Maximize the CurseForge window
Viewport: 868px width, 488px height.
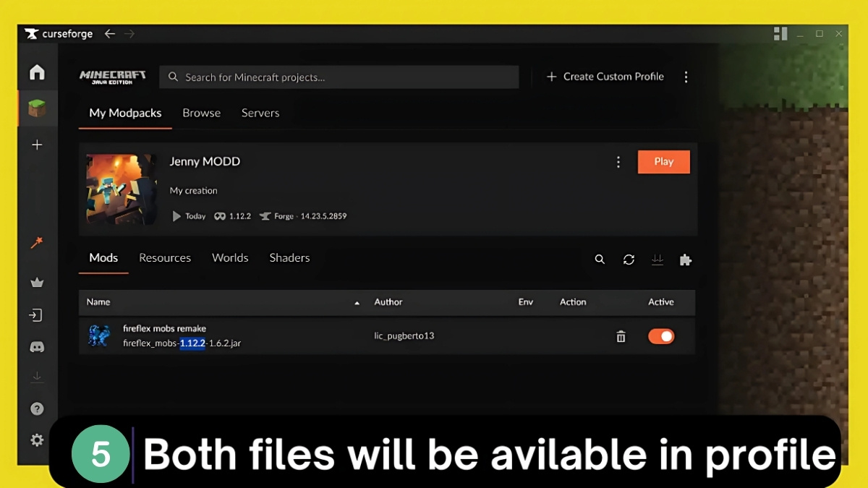(820, 34)
